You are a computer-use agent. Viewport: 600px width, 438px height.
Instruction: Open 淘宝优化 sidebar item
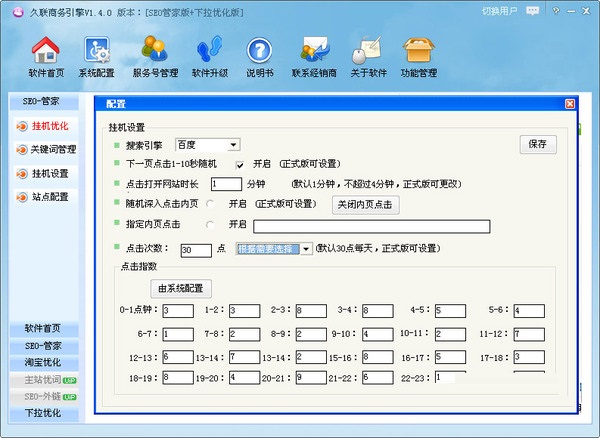[43, 362]
